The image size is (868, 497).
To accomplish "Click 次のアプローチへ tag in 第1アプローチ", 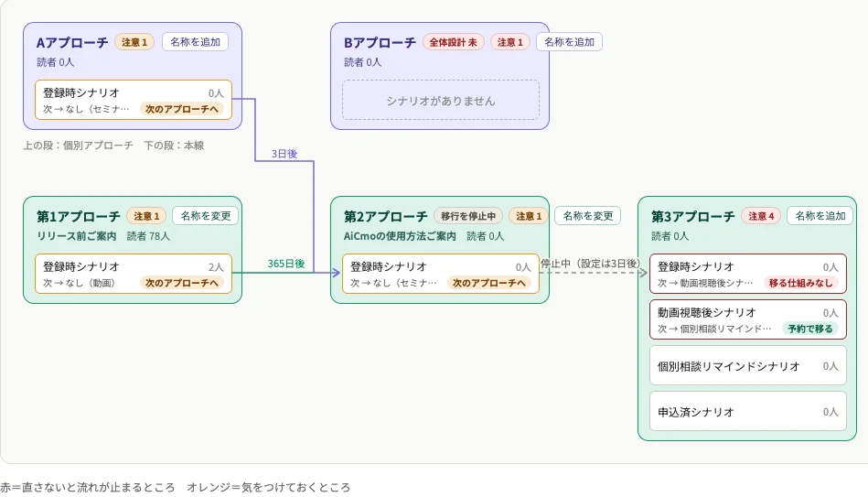I will point(182,283).
